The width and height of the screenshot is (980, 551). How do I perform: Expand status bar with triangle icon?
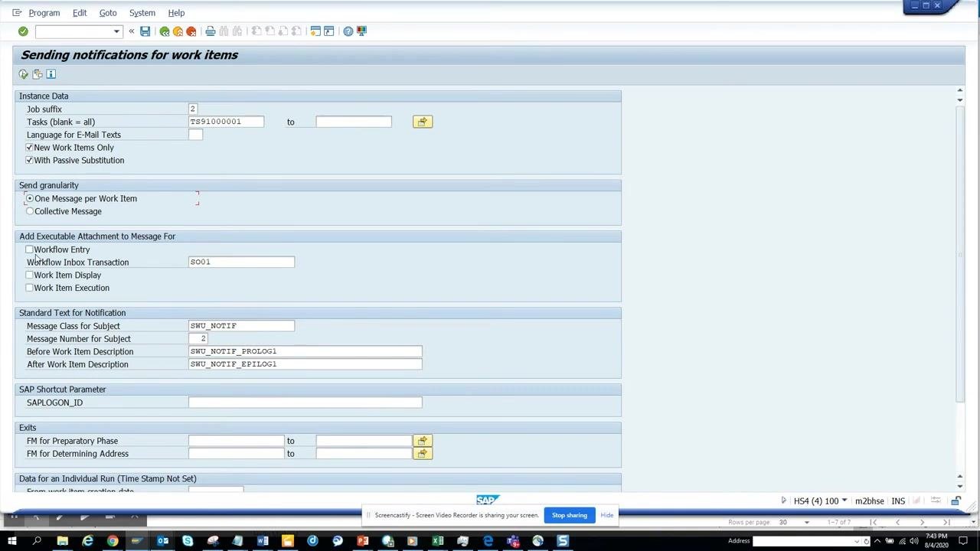tap(783, 501)
